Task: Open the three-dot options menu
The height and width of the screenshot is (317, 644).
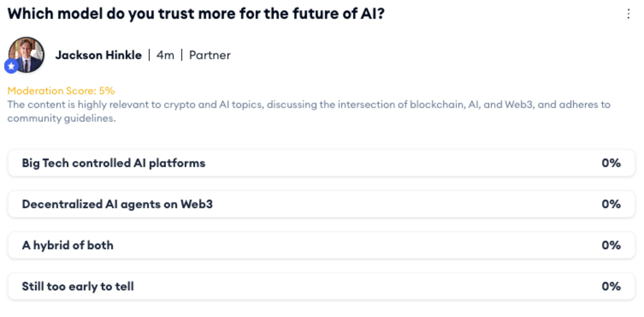Action: 628,14
